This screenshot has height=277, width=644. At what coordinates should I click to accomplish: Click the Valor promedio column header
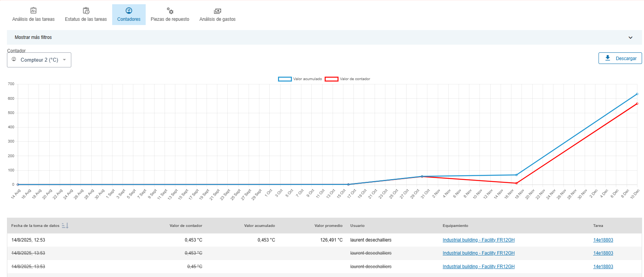[x=328, y=226]
